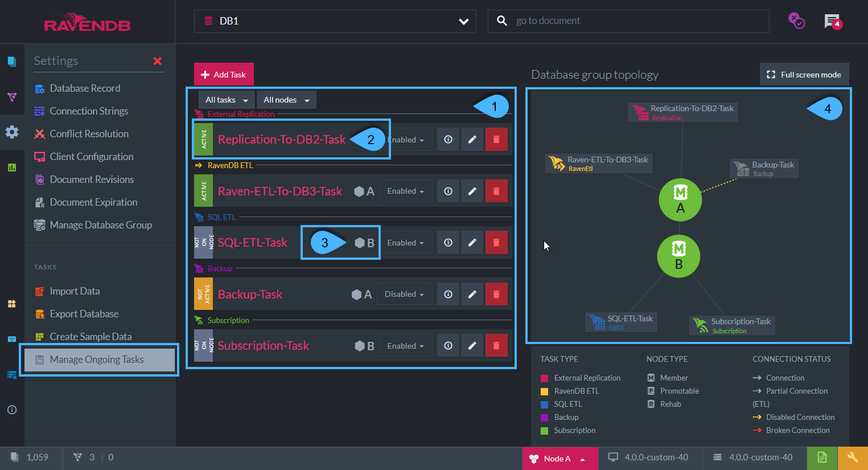Viewport: 868px width, 470px height.
Task: Edit the Subscription-Task
Action: (472, 346)
